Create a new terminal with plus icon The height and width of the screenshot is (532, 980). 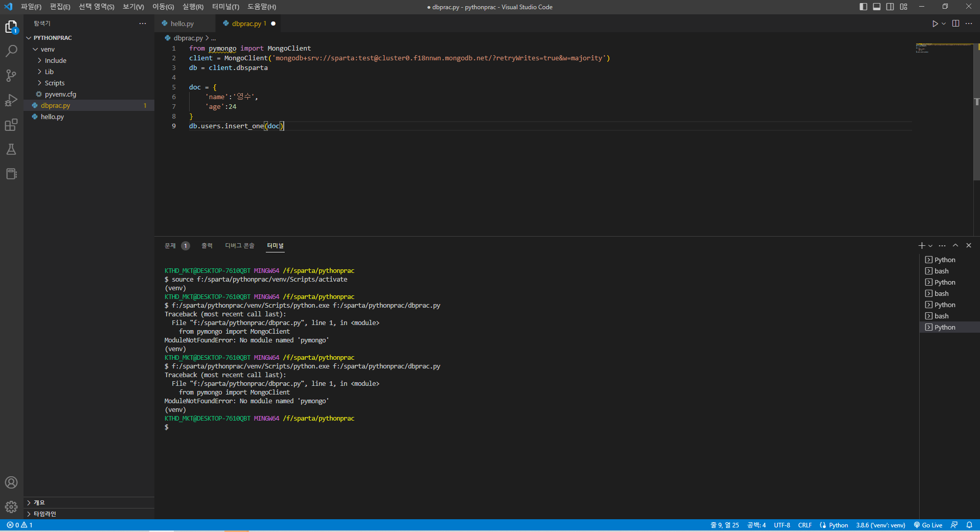pos(922,246)
